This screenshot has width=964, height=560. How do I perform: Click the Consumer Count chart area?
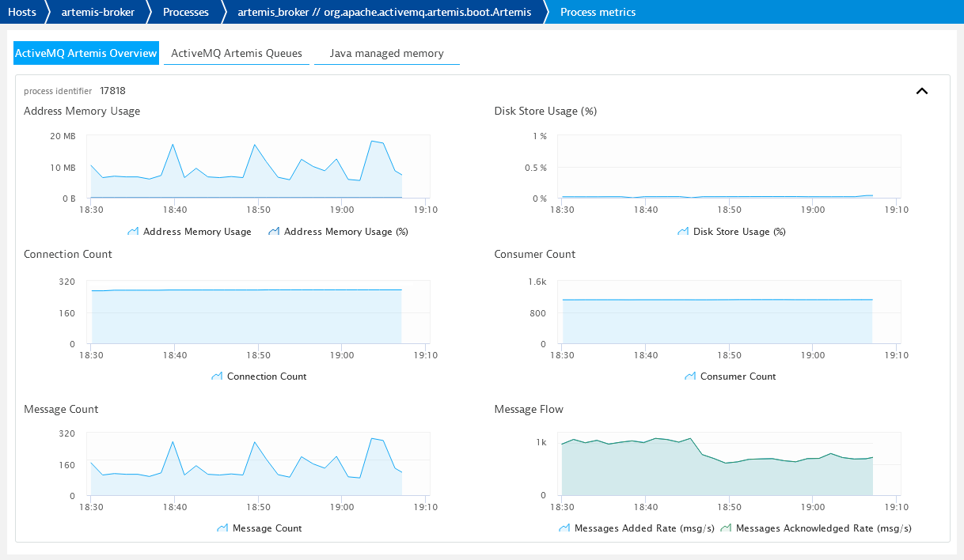pos(728,312)
